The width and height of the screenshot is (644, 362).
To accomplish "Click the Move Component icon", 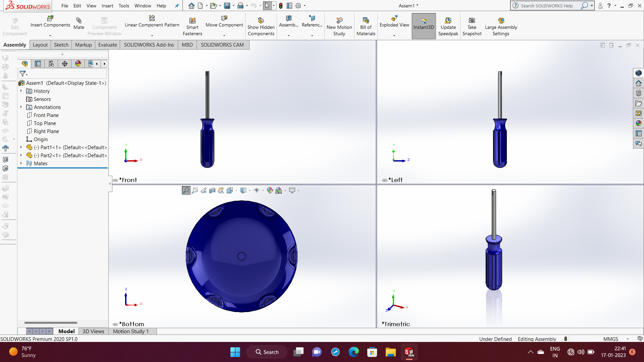I will (224, 18).
